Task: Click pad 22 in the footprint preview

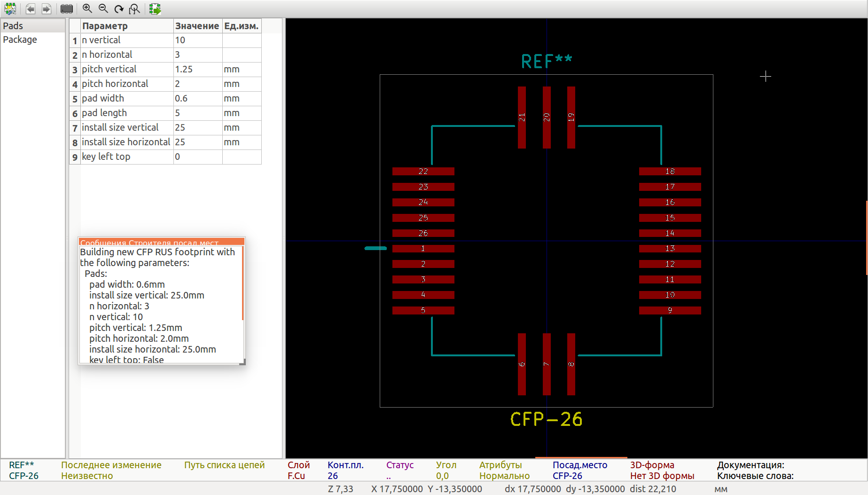Action: [423, 172]
